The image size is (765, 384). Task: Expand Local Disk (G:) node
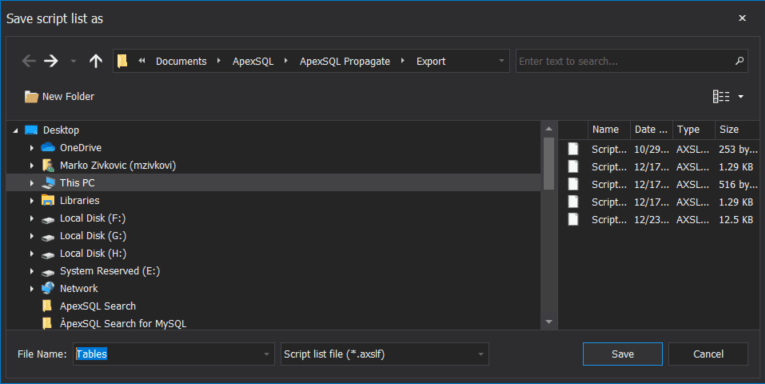(32, 236)
